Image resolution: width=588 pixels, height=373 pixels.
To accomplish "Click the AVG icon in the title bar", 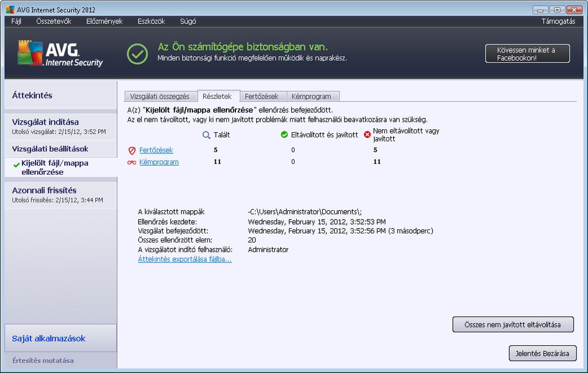I will (x=10, y=10).
